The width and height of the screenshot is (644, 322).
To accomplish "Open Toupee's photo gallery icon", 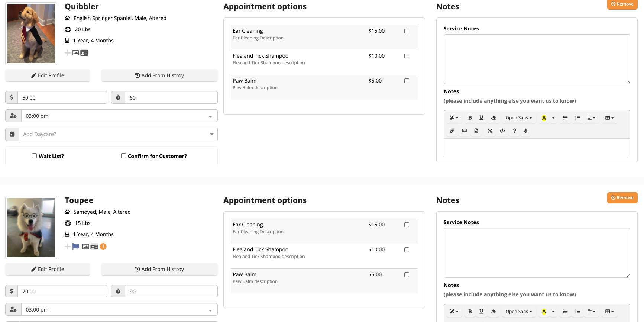I will [85, 247].
